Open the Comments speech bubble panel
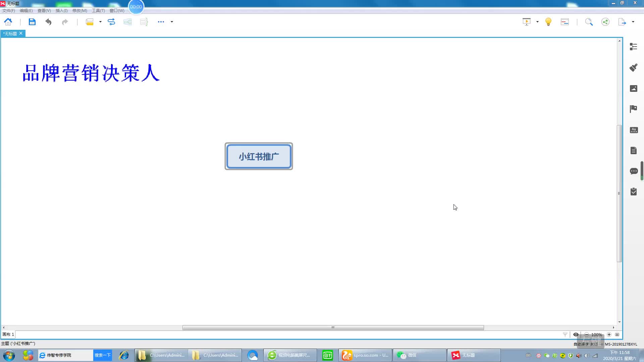 [x=634, y=171]
